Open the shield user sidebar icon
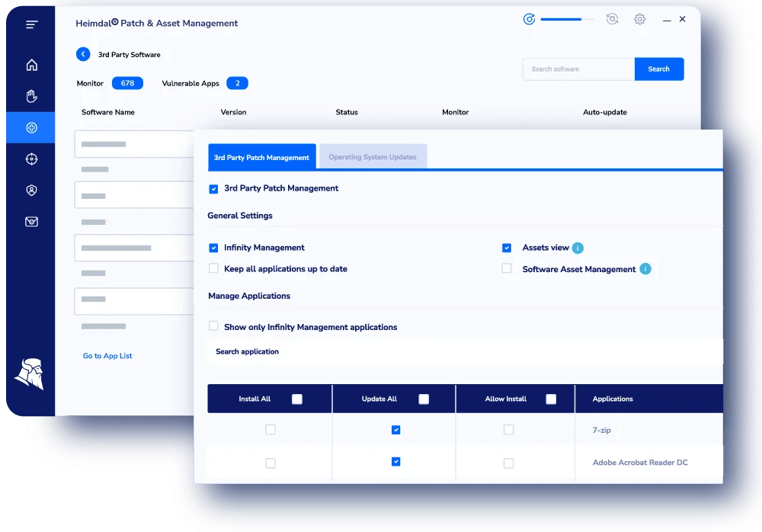Viewport: 762px width, 532px height. point(31,191)
